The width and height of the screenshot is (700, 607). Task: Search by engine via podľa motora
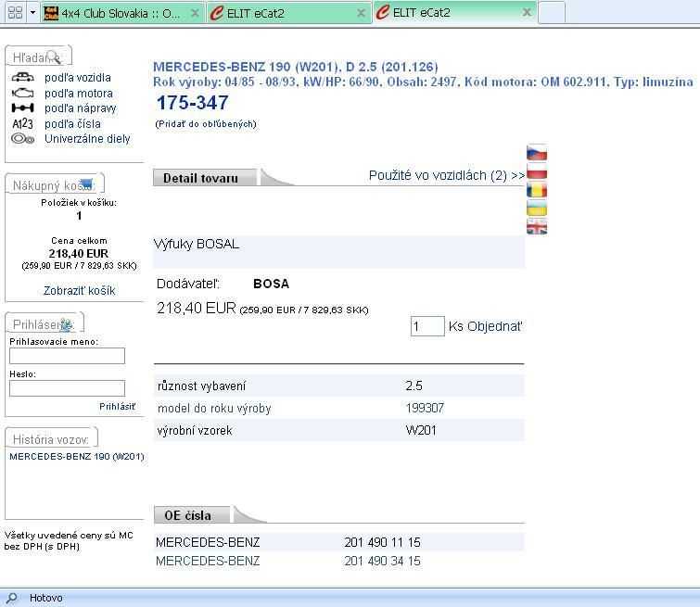pos(79,94)
